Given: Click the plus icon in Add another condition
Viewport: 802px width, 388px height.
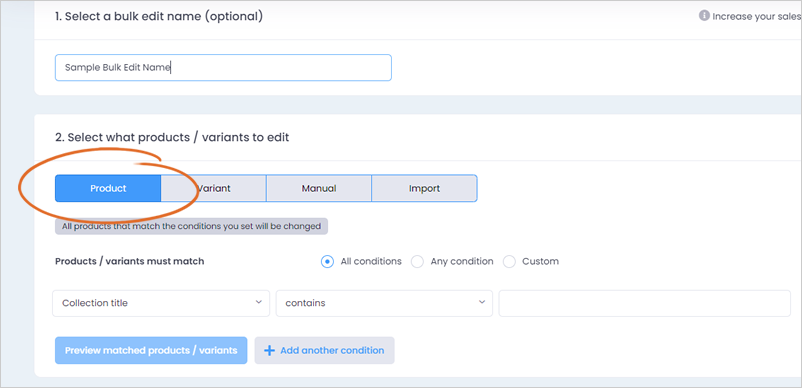Looking at the screenshot, I should (269, 351).
